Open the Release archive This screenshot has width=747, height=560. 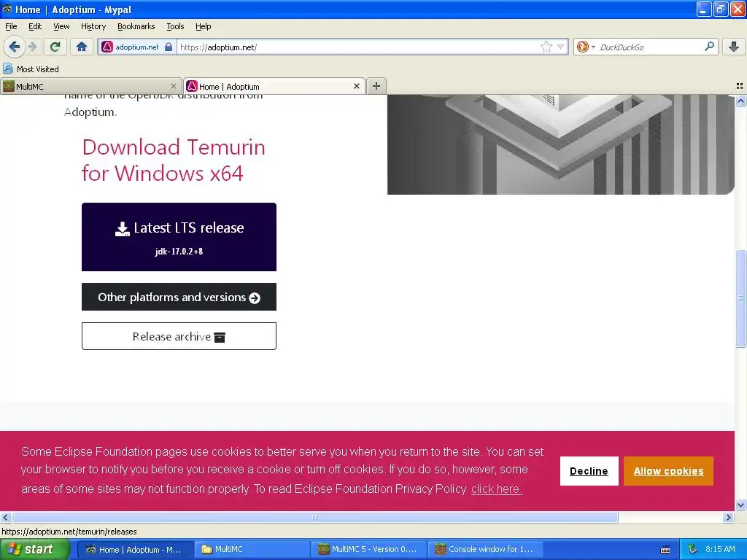click(x=179, y=336)
